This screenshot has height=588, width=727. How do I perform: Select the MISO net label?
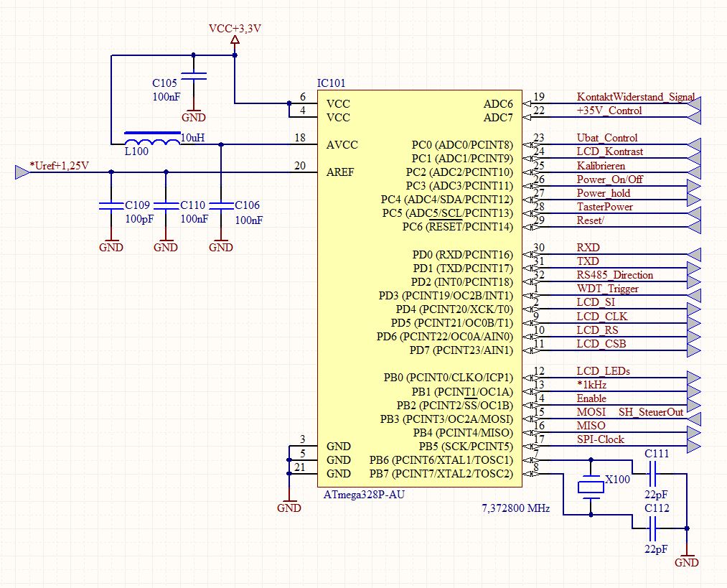591,426
